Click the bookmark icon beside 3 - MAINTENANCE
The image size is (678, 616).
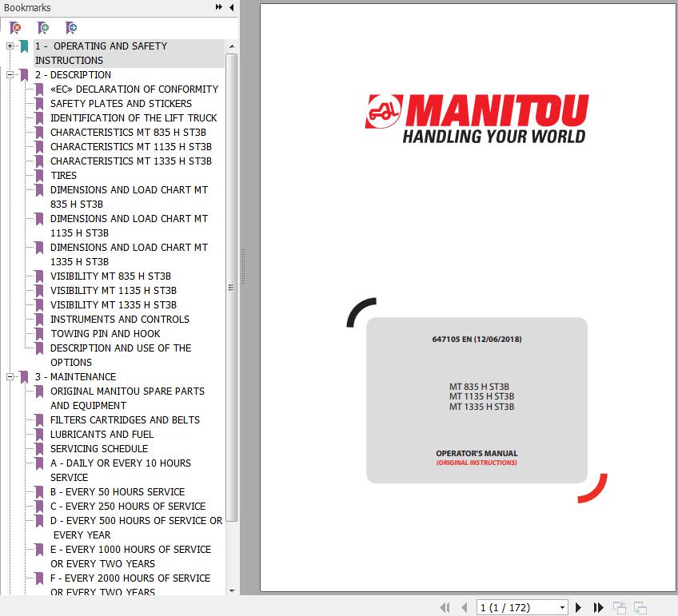click(24, 376)
